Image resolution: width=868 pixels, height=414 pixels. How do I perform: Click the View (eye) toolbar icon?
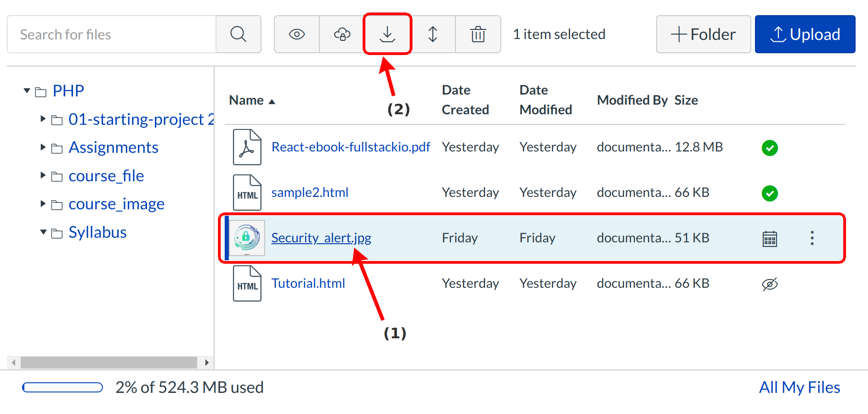(297, 34)
